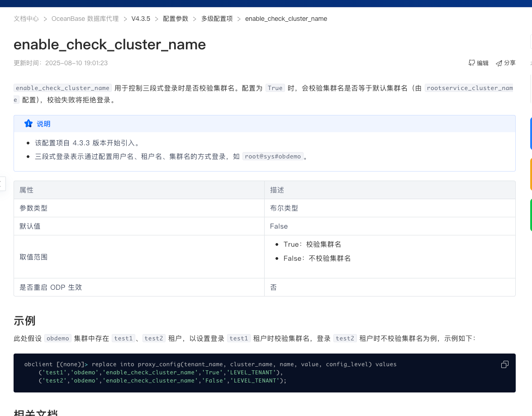
Task: Click the paper-plane share icon
Action: (499, 63)
